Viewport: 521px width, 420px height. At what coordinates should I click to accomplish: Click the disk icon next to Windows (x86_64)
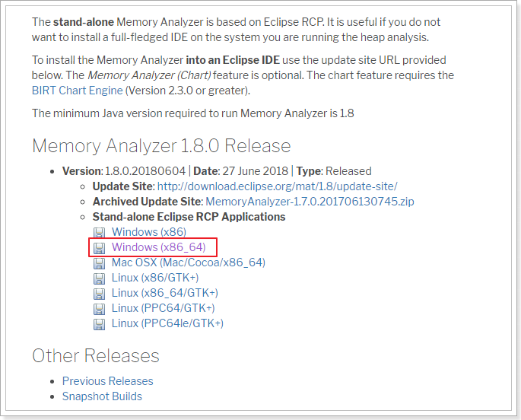(x=99, y=248)
